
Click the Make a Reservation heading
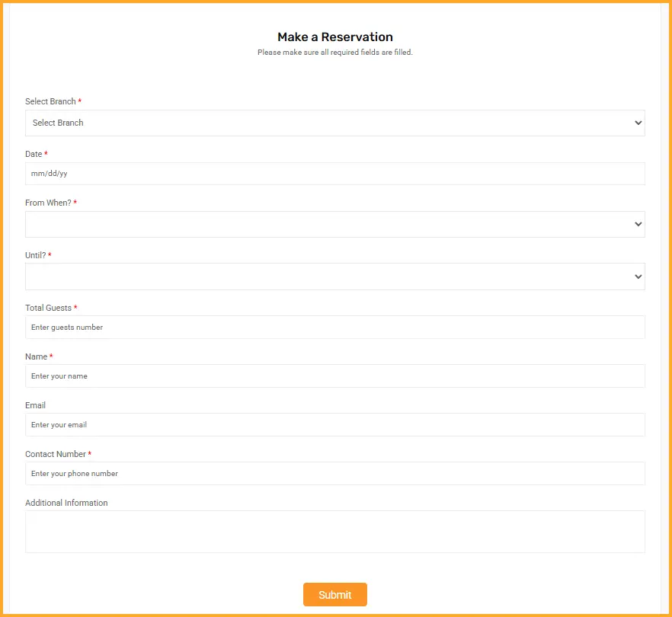click(x=335, y=37)
